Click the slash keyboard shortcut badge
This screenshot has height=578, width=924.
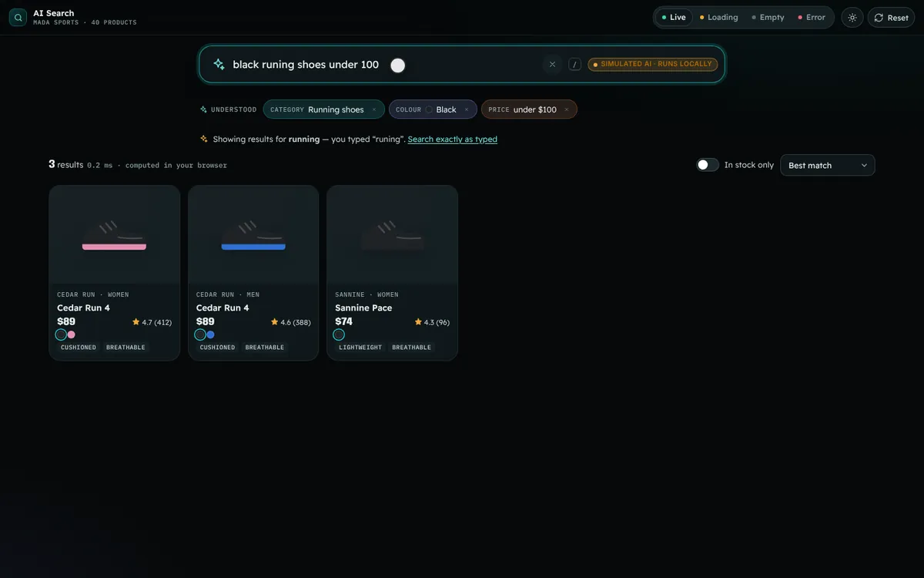(x=574, y=65)
